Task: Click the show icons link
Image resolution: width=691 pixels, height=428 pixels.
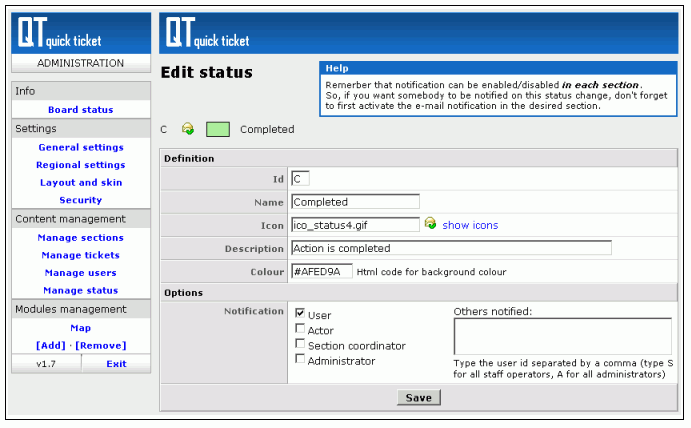Action: tap(470, 225)
